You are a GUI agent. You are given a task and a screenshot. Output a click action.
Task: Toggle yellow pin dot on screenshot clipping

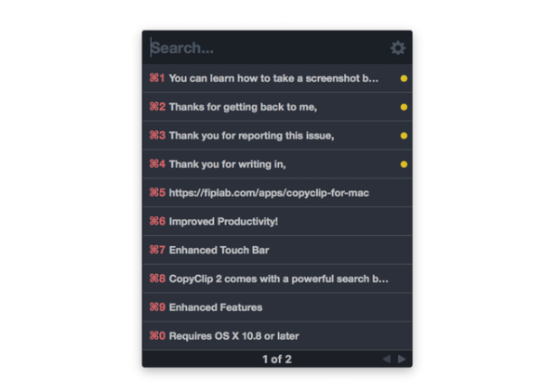click(x=404, y=79)
